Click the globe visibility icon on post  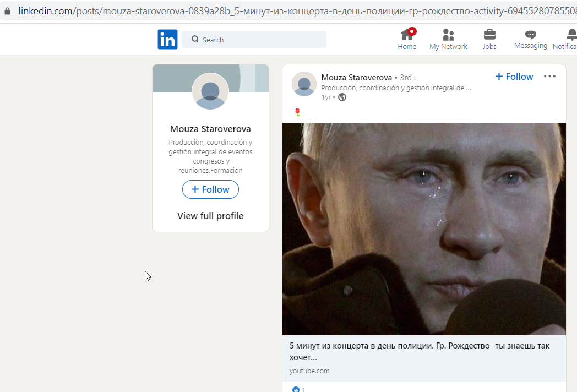342,97
